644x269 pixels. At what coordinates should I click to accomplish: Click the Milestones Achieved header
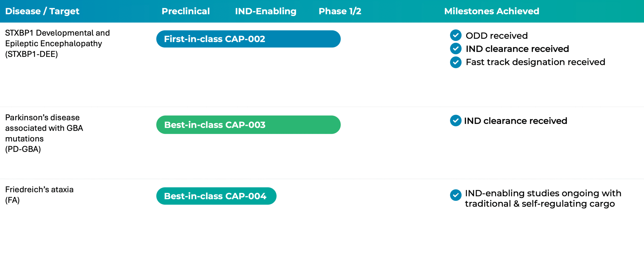(492, 11)
